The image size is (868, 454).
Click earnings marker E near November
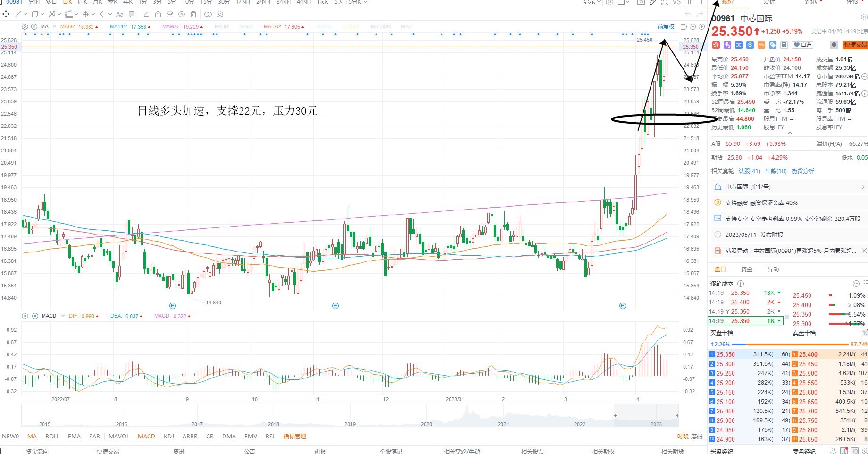(x=335, y=306)
